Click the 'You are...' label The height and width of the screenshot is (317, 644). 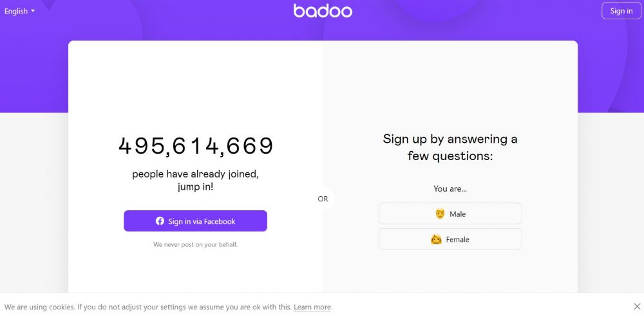coord(450,189)
